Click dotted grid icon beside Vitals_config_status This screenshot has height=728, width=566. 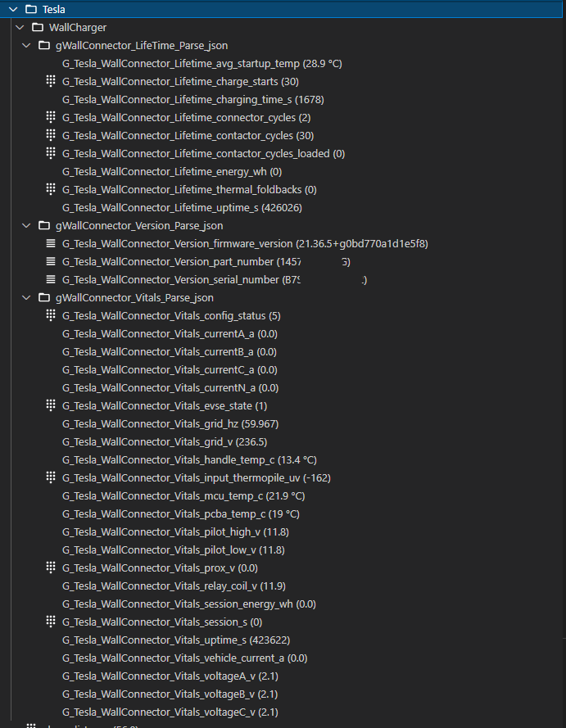(x=51, y=315)
